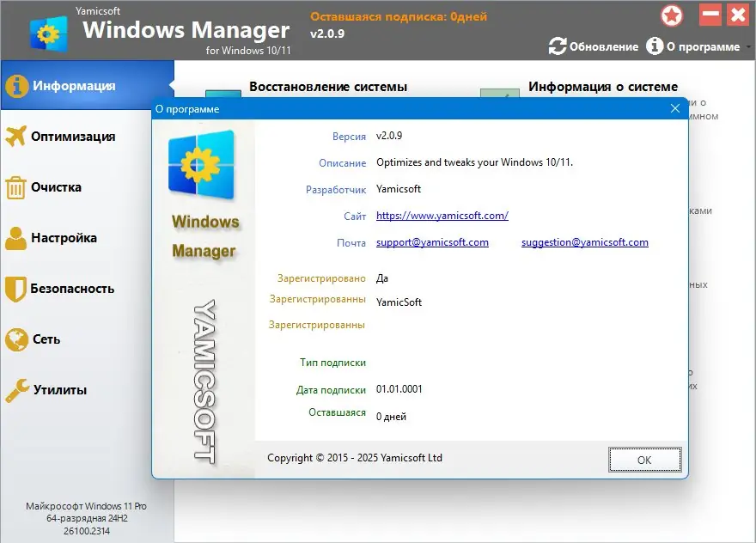Click the orange info icon beside Информация

[17, 86]
